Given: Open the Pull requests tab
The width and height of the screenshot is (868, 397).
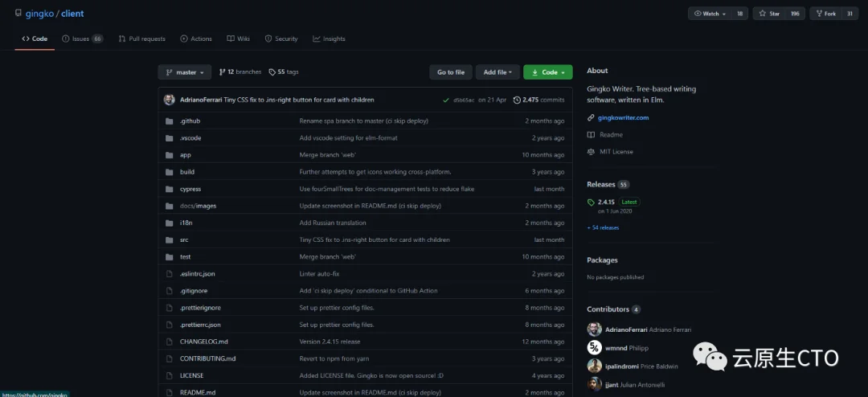Looking at the screenshot, I should [x=141, y=39].
